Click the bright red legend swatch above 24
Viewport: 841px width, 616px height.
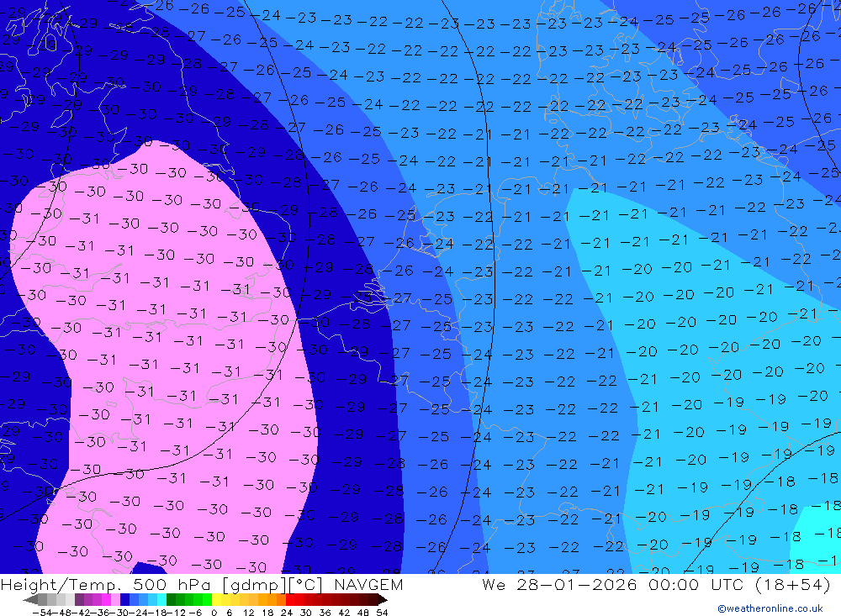(x=290, y=600)
